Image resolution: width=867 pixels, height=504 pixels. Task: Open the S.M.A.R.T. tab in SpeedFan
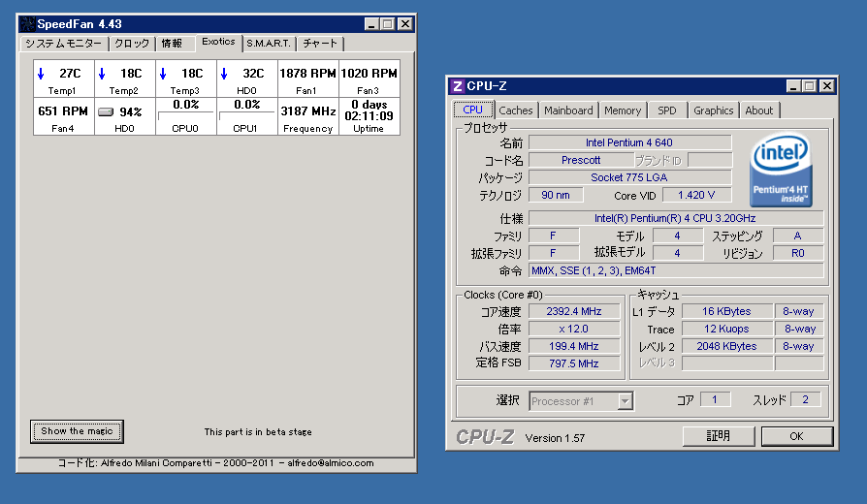tap(269, 43)
